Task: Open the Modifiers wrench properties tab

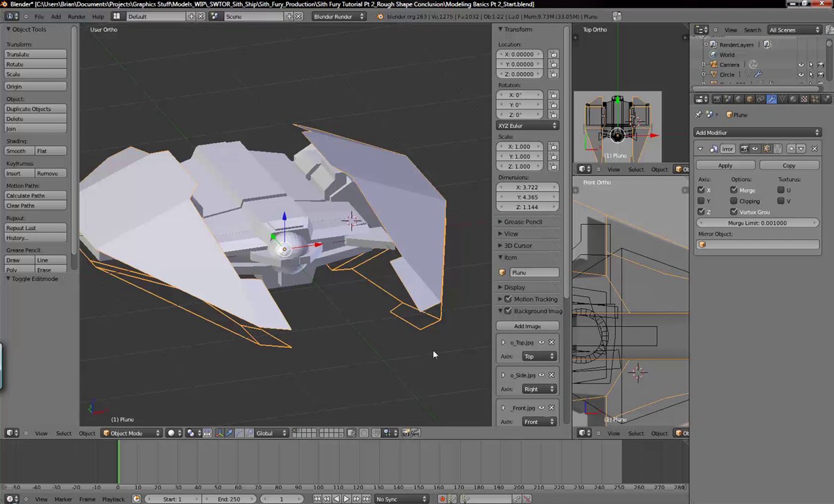Action: [771, 99]
